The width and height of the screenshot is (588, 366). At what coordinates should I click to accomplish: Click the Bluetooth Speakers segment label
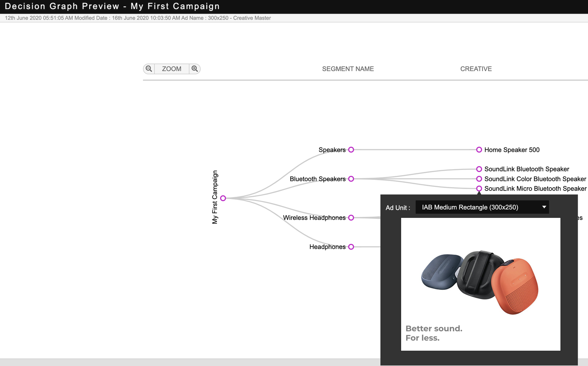[318, 179]
